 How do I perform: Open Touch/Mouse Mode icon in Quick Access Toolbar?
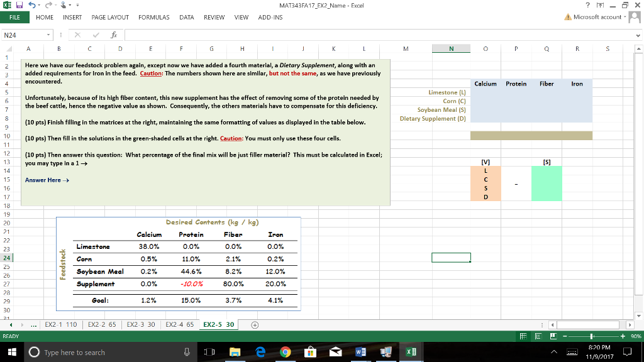click(64, 5)
